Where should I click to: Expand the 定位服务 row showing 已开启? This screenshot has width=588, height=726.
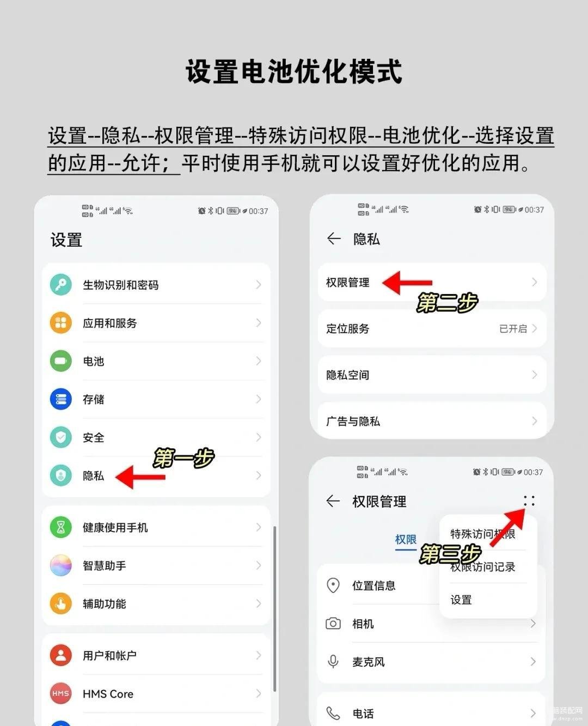click(x=432, y=328)
